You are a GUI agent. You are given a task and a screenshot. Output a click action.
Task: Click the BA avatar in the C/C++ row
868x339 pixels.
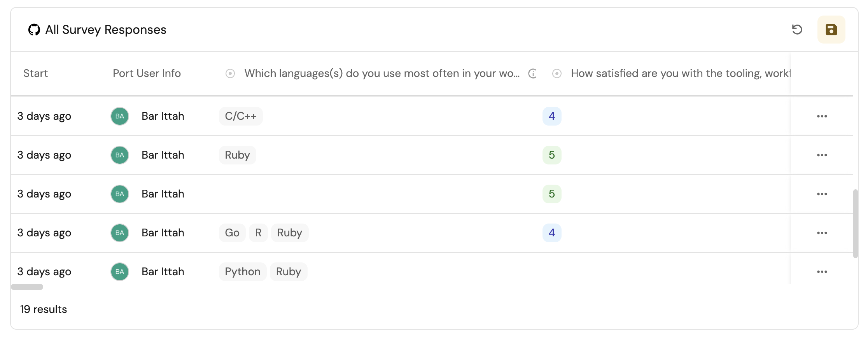click(x=120, y=116)
